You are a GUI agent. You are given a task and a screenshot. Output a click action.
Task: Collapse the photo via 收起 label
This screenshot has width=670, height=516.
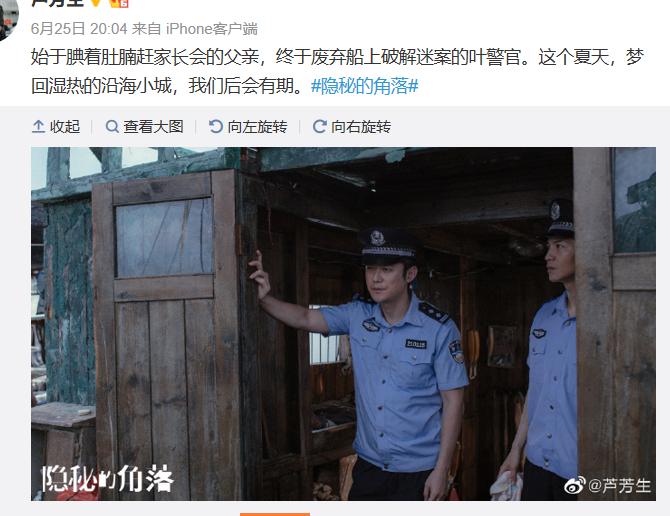pos(65,127)
